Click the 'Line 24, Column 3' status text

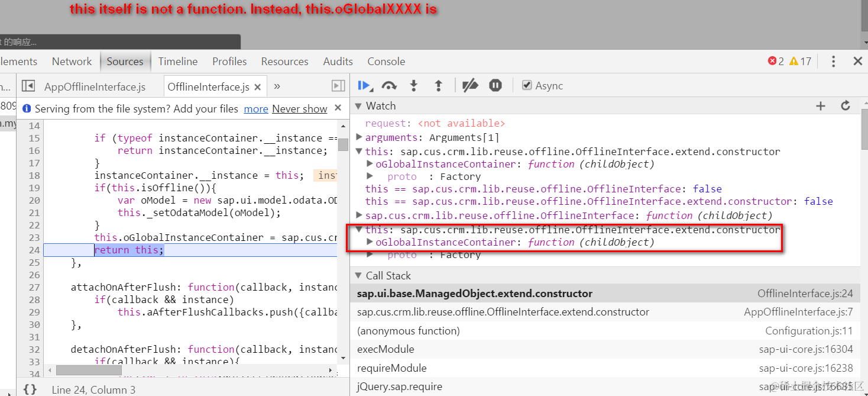tap(93, 389)
